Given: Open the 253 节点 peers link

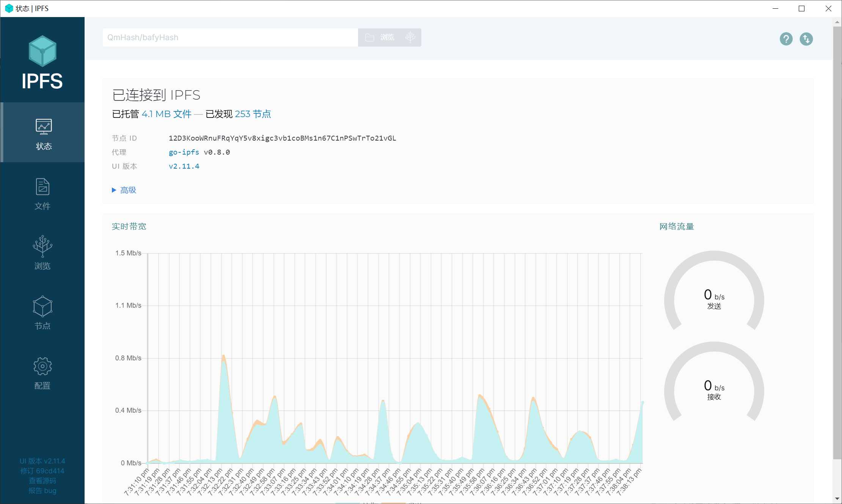Looking at the screenshot, I should pos(253,114).
